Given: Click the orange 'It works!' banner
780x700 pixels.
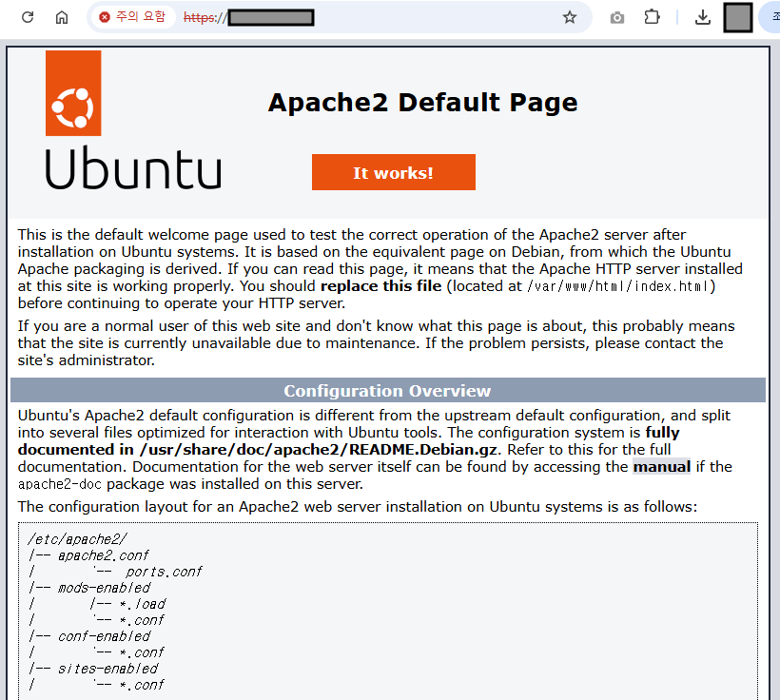Looking at the screenshot, I should click(x=394, y=172).
